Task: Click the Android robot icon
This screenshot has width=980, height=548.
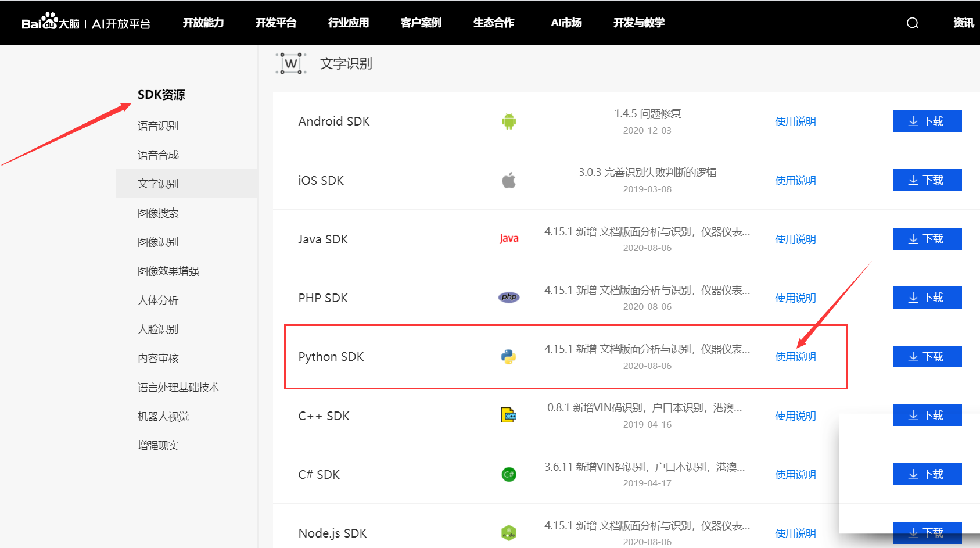Action: (509, 121)
